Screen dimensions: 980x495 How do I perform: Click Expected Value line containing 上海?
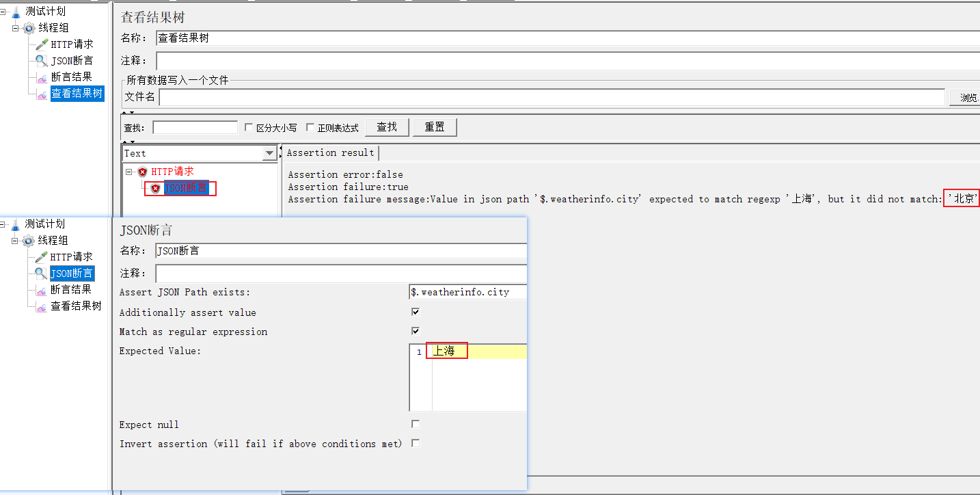tap(479, 351)
